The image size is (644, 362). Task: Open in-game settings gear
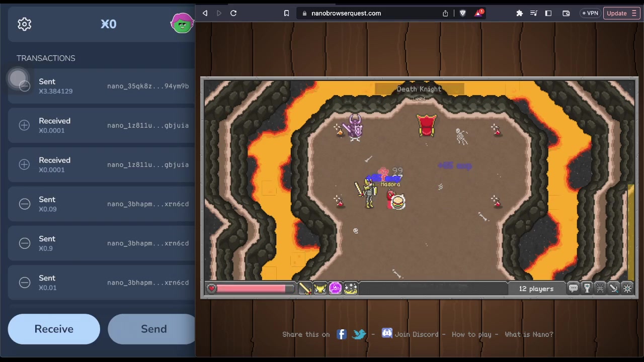coord(627,288)
